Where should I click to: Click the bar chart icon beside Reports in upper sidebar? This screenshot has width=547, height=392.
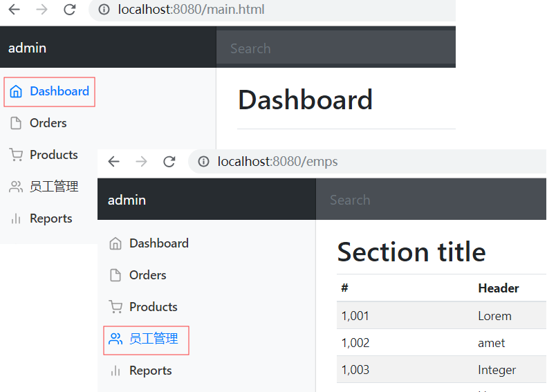click(16, 218)
